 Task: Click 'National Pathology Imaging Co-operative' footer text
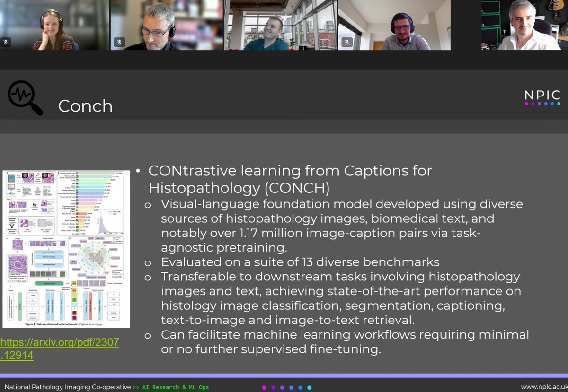(x=68, y=387)
